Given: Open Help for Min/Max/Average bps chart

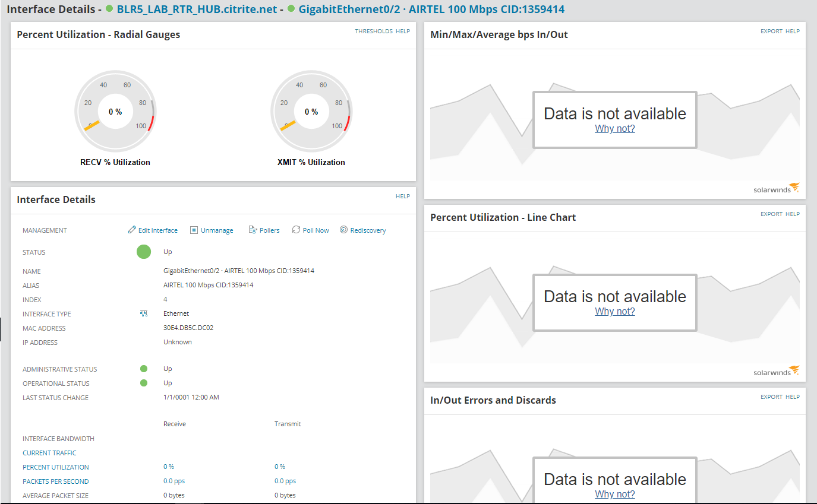Looking at the screenshot, I should pyautogui.click(x=793, y=31).
